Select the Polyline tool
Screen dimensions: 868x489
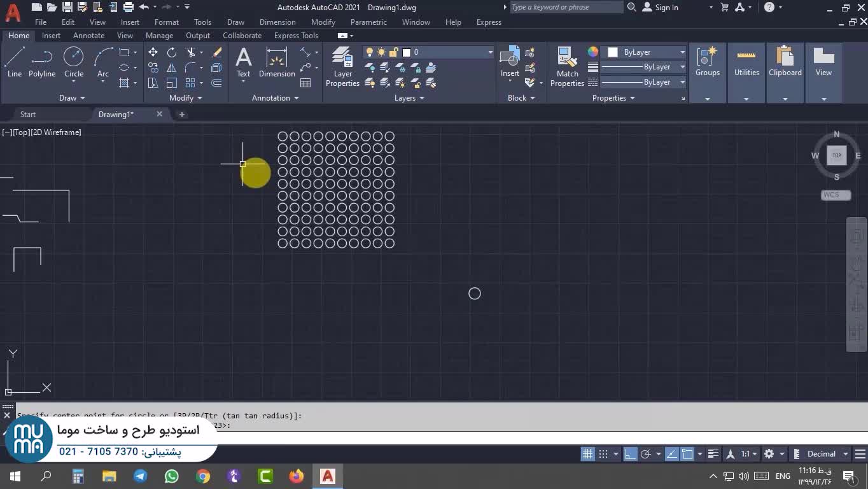point(41,62)
